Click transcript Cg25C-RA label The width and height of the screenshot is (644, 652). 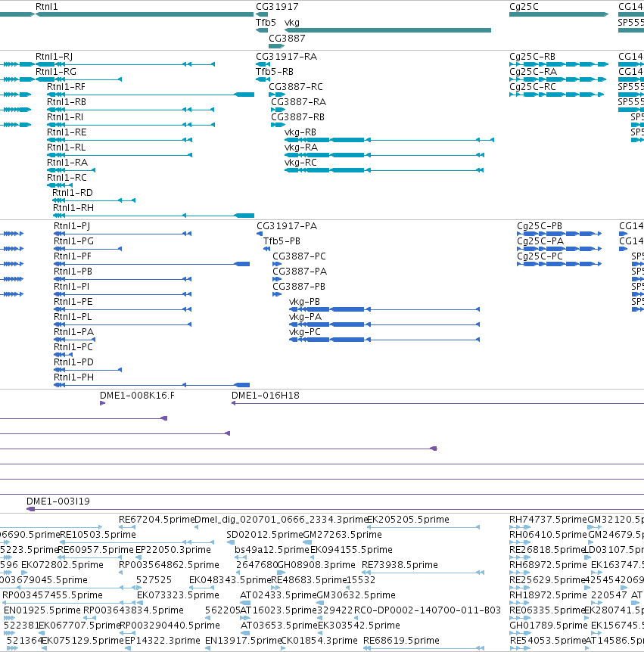[533, 72]
